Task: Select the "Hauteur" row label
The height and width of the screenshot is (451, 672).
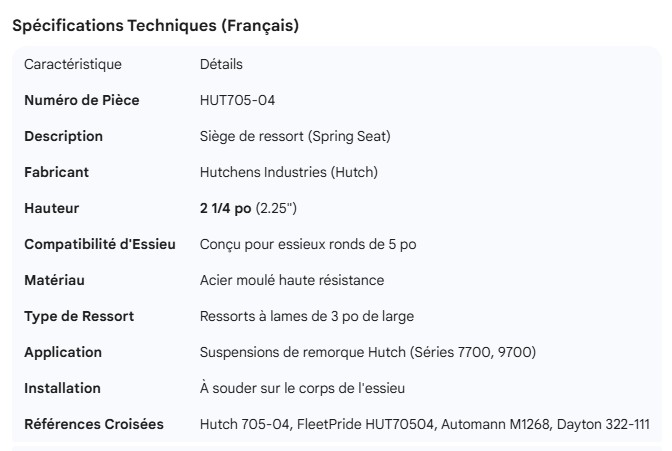Action: point(51,208)
